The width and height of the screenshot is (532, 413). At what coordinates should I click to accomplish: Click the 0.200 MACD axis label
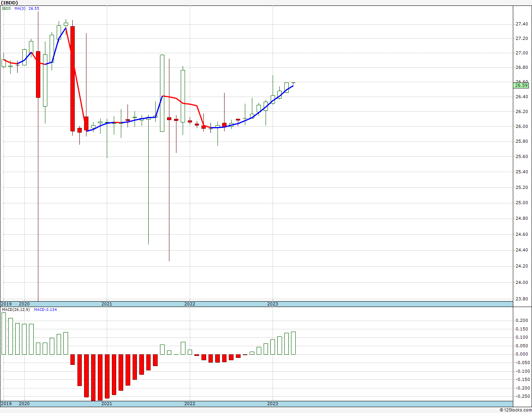click(521, 320)
